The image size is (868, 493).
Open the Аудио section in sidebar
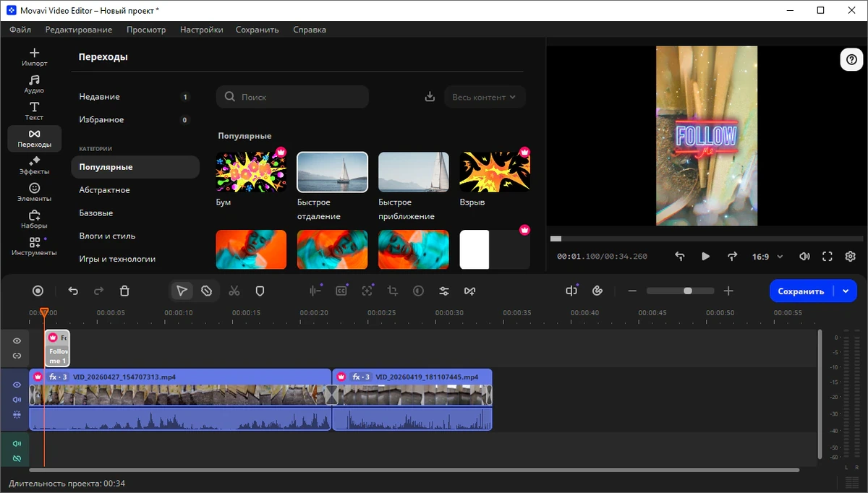[34, 84]
